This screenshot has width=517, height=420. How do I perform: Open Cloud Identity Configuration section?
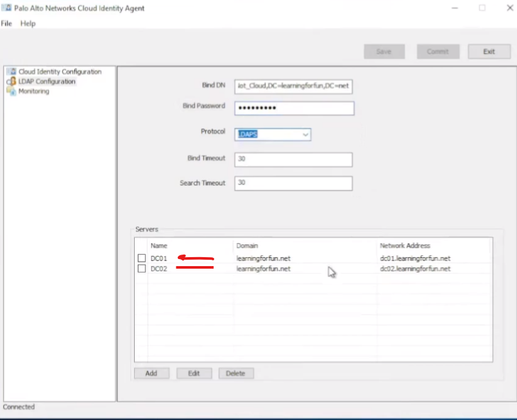(x=60, y=72)
